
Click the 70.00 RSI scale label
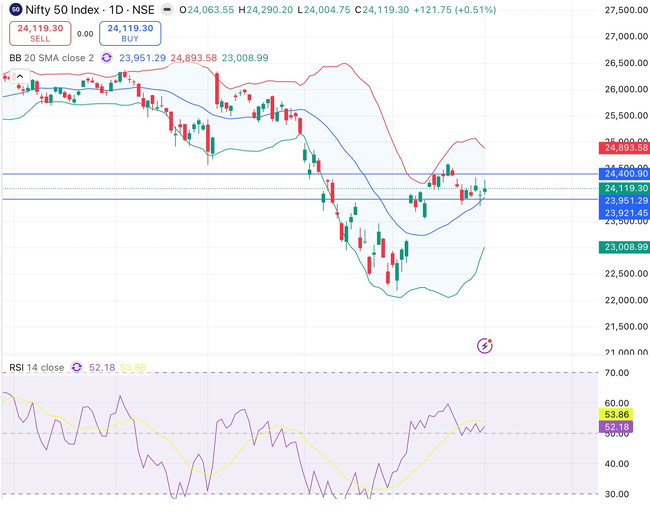pos(617,373)
